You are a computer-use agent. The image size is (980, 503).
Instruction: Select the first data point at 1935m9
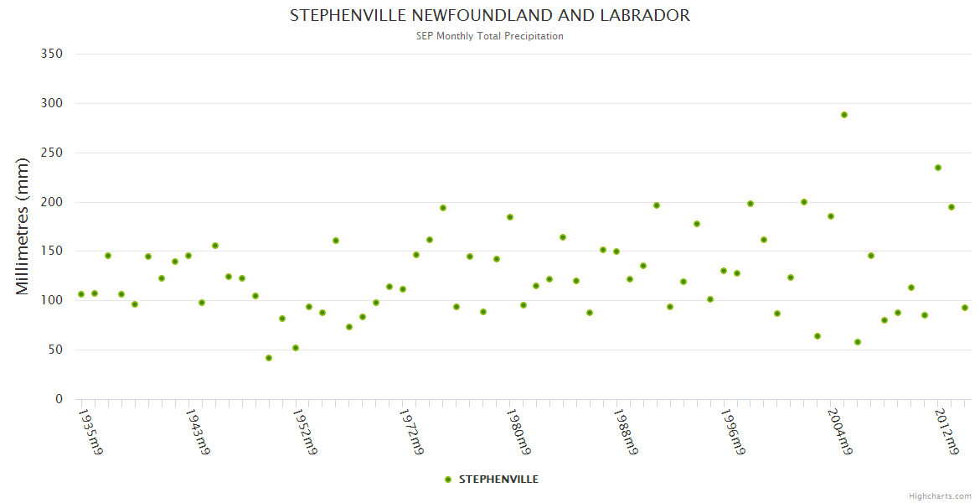[81, 294]
